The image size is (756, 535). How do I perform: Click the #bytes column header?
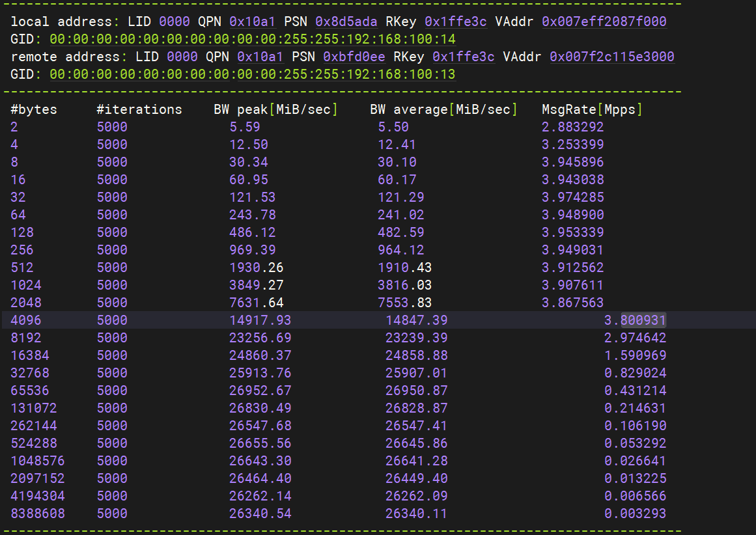pos(34,109)
